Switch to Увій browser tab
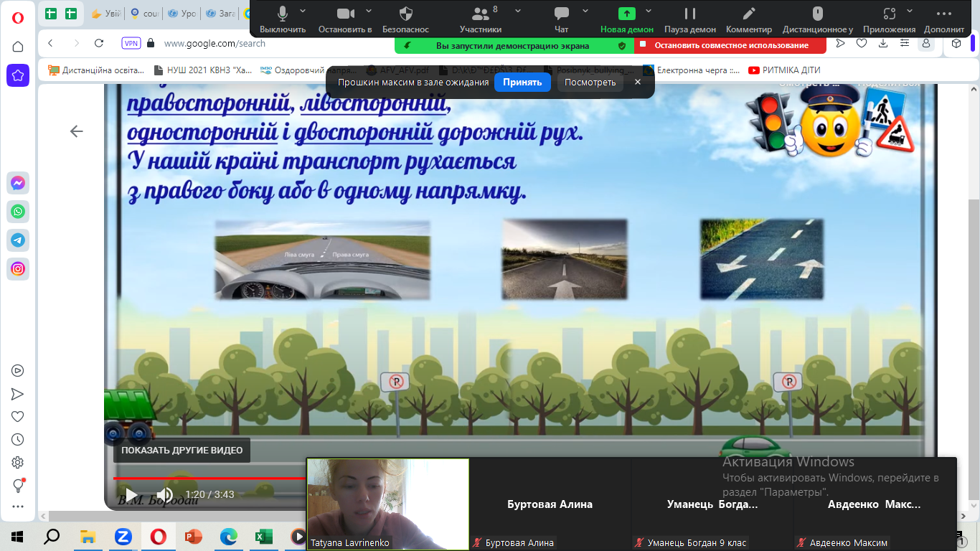 point(105,13)
